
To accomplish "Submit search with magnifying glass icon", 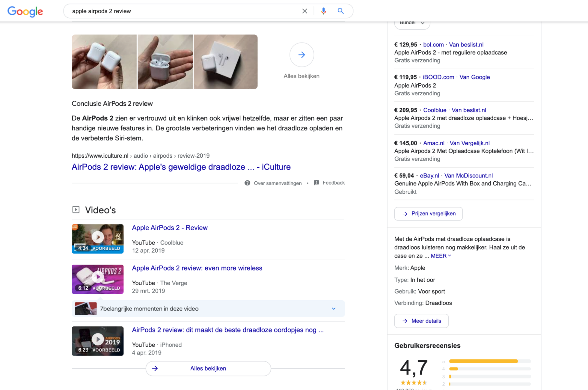I will 341,11.
